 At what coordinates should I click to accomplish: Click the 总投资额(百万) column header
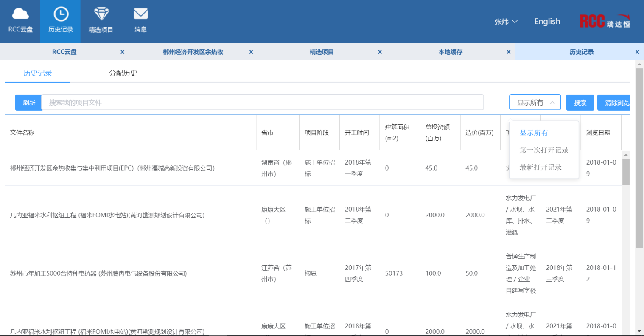438,132
